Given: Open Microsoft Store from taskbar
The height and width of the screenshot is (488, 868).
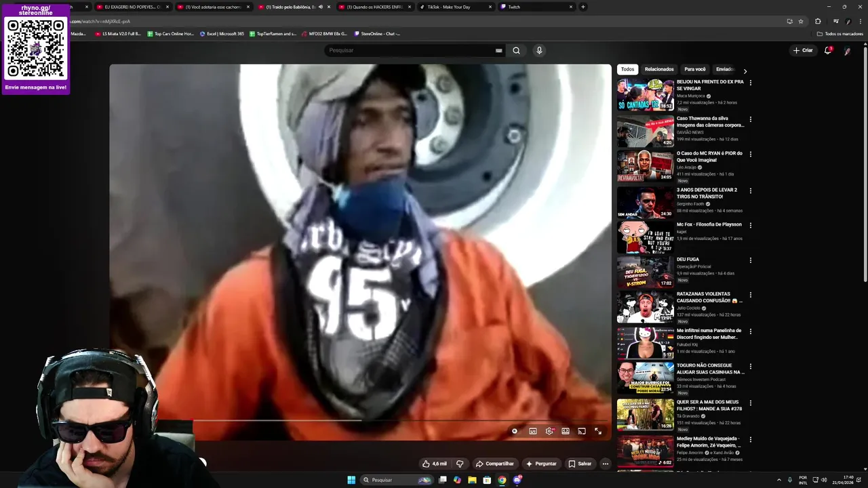Looking at the screenshot, I should point(487,480).
